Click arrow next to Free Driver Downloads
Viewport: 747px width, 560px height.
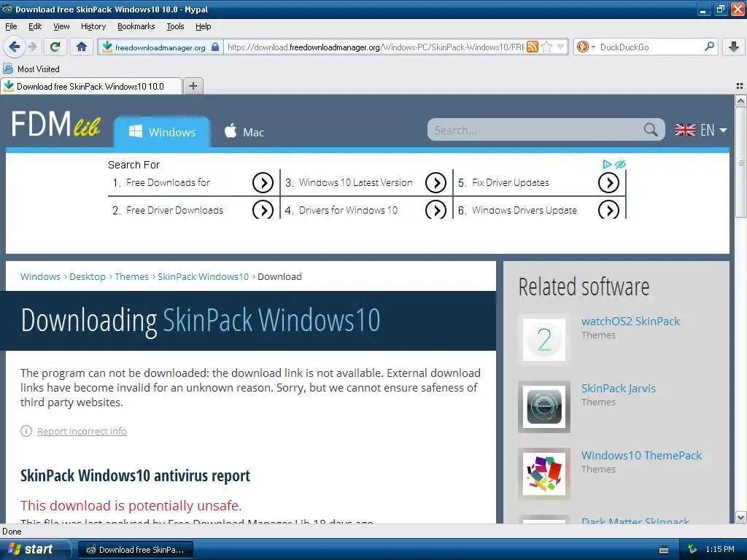[x=263, y=210]
